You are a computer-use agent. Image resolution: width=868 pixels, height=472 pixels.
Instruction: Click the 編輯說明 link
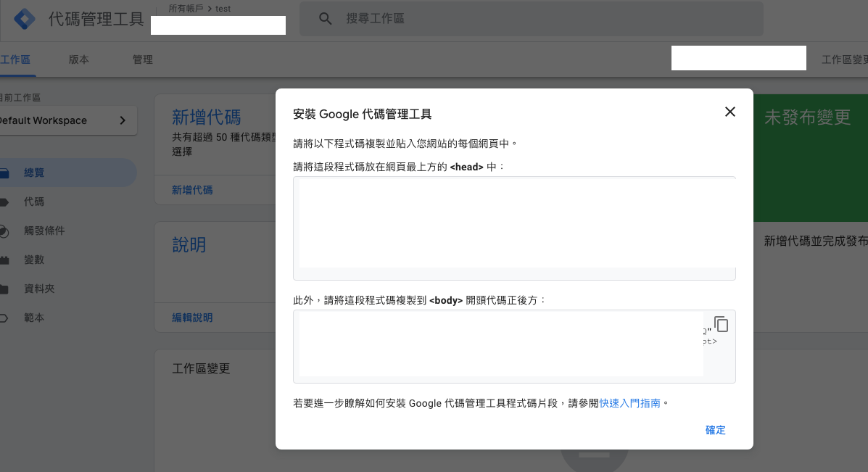click(x=192, y=318)
